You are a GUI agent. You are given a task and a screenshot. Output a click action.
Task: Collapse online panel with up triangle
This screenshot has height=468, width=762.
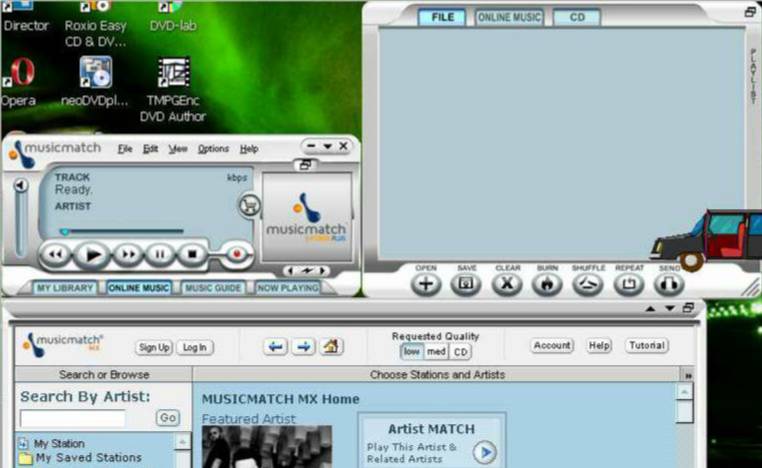click(651, 308)
